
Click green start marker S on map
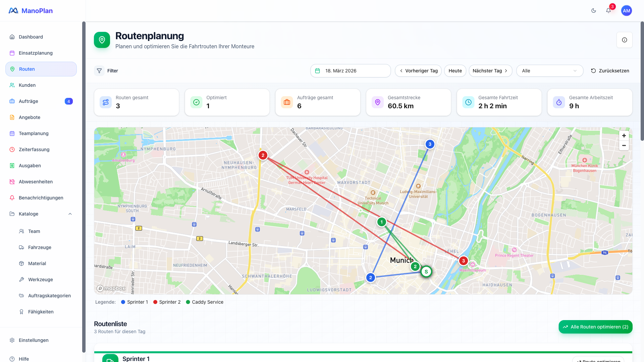tap(426, 271)
